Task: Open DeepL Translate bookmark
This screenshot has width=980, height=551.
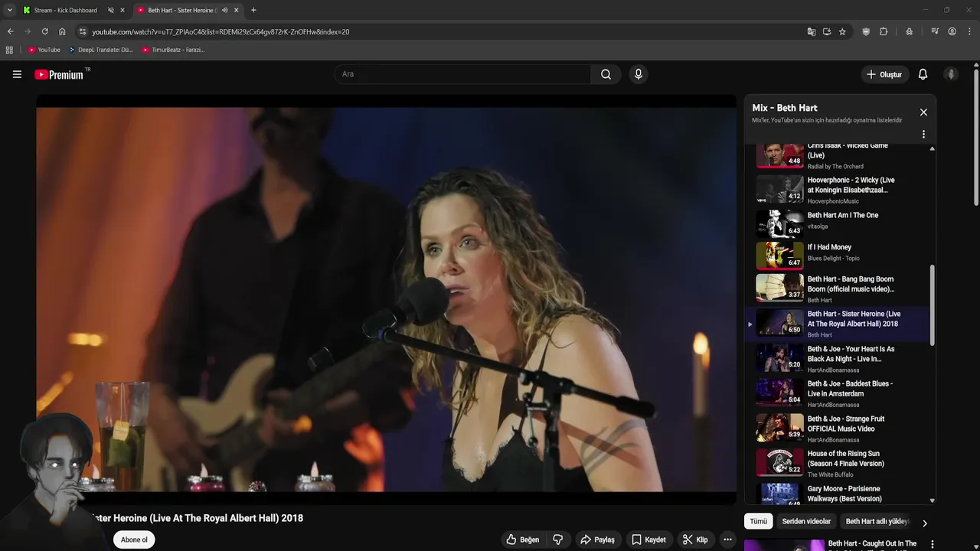Action: point(100,50)
